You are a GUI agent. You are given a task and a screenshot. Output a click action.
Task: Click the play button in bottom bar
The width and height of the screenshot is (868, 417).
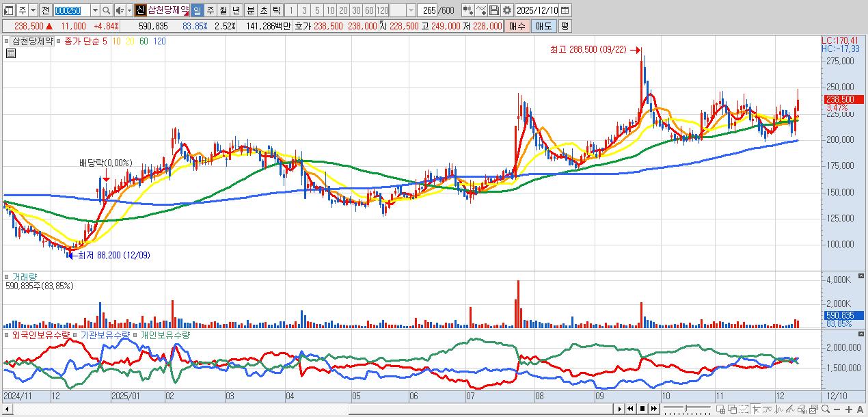tap(620, 409)
